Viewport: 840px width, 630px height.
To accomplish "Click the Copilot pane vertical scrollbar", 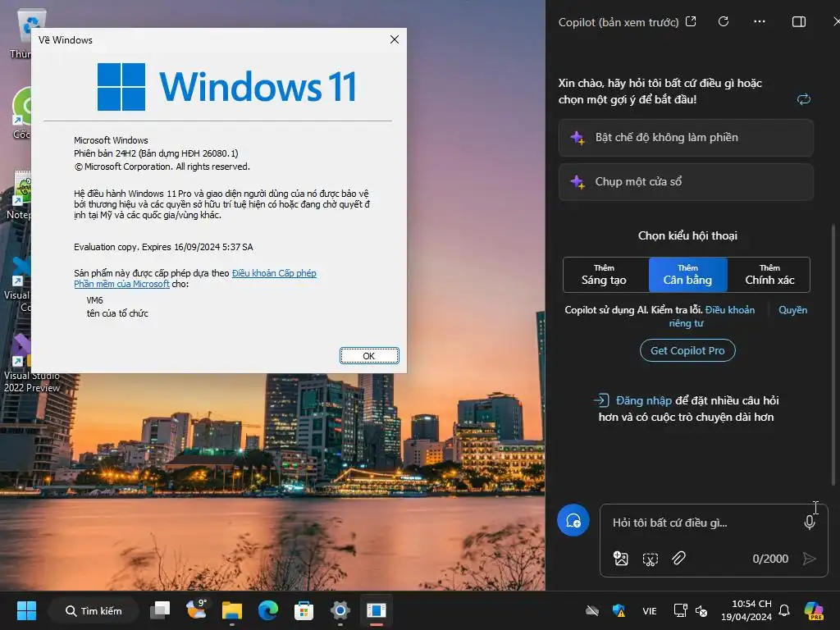I will (x=833, y=354).
